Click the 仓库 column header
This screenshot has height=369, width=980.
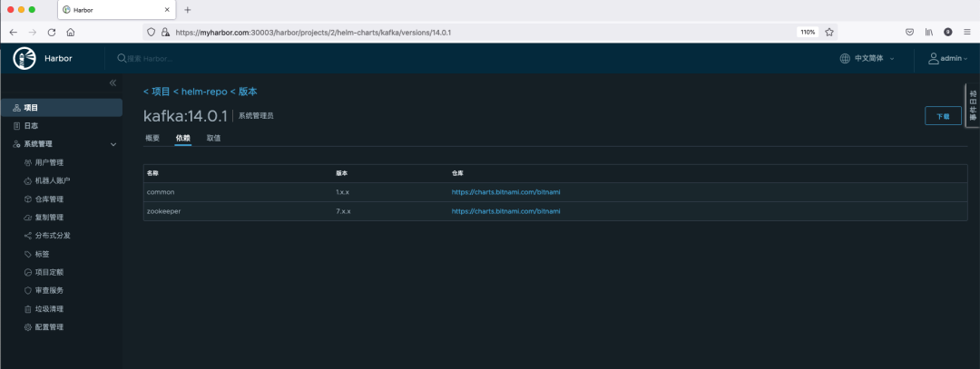pyautogui.click(x=457, y=173)
